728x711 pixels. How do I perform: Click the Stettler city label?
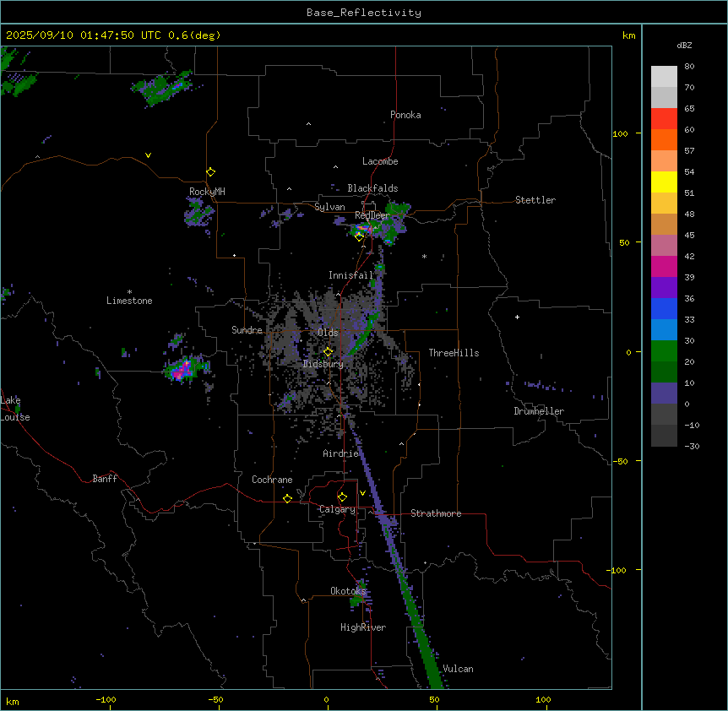tap(535, 200)
